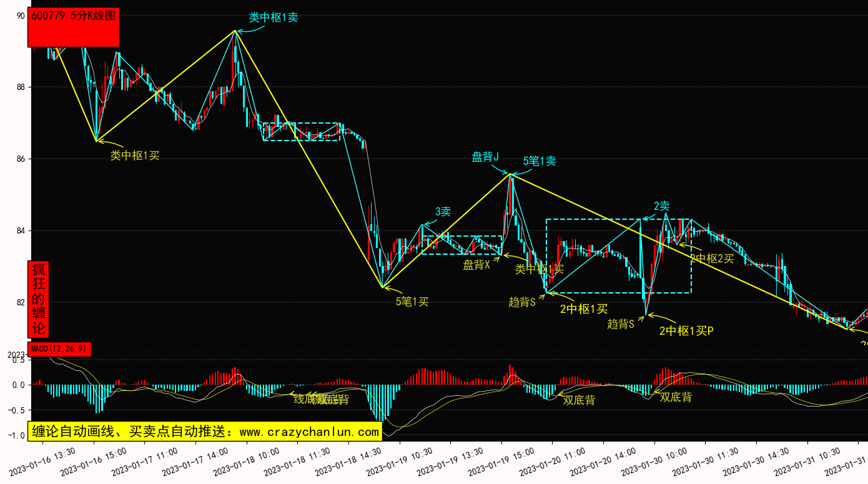Image resolution: width=868 pixels, height=484 pixels.
Task: Click MACD axis value 0.0
Action: (x=19, y=385)
